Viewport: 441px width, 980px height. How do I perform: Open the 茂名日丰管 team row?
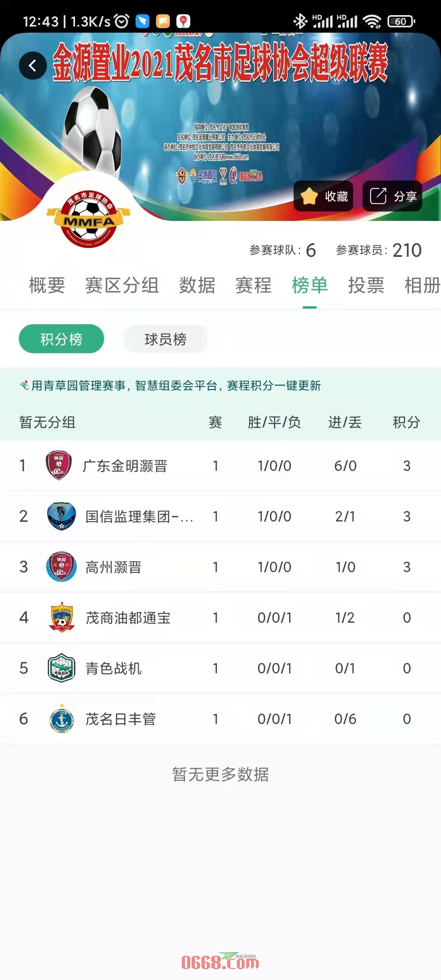pyautogui.click(x=220, y=719)
